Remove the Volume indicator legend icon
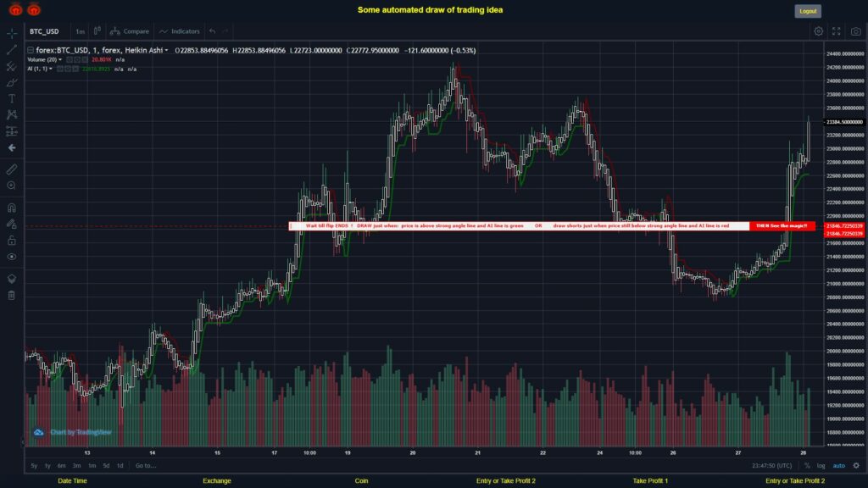Screen dimensions: 868x488 tap(85, 60)
